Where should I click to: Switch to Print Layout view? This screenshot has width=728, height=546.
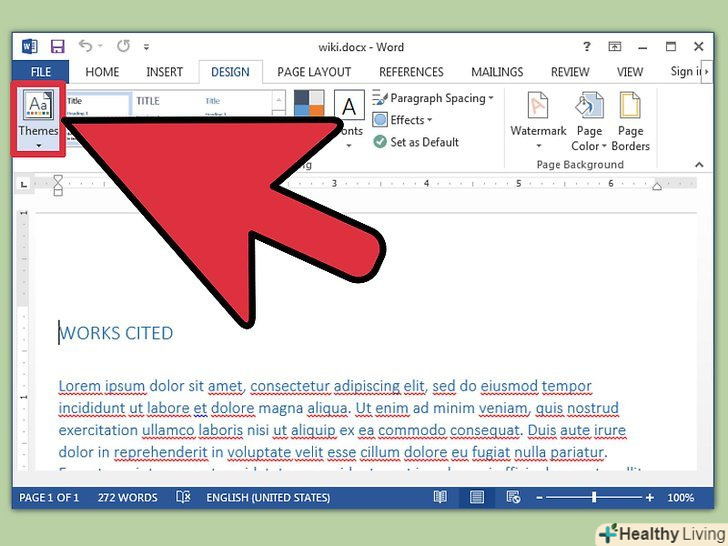[x=477, y=497]
